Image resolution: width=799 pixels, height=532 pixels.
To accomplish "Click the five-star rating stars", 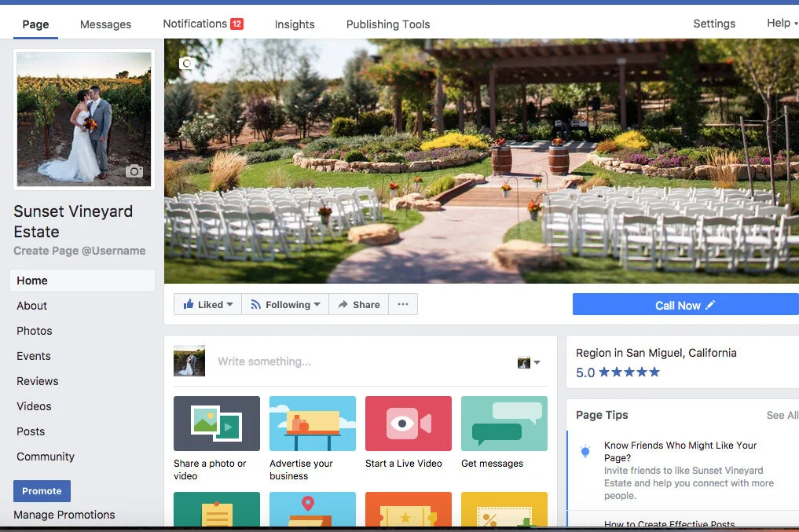I will [629, 372].
